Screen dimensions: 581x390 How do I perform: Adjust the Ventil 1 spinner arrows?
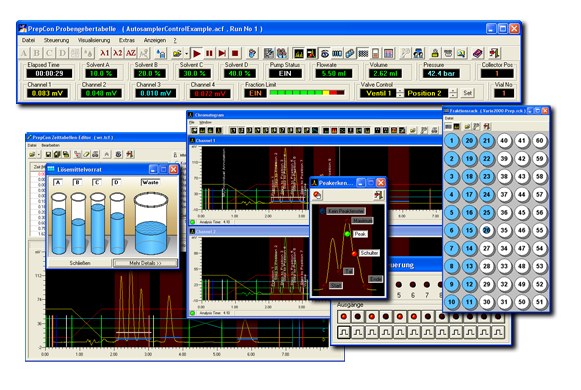point(400,93)
